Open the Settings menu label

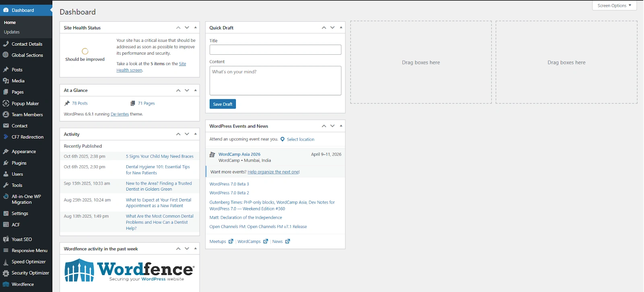(x=20, y=214)
